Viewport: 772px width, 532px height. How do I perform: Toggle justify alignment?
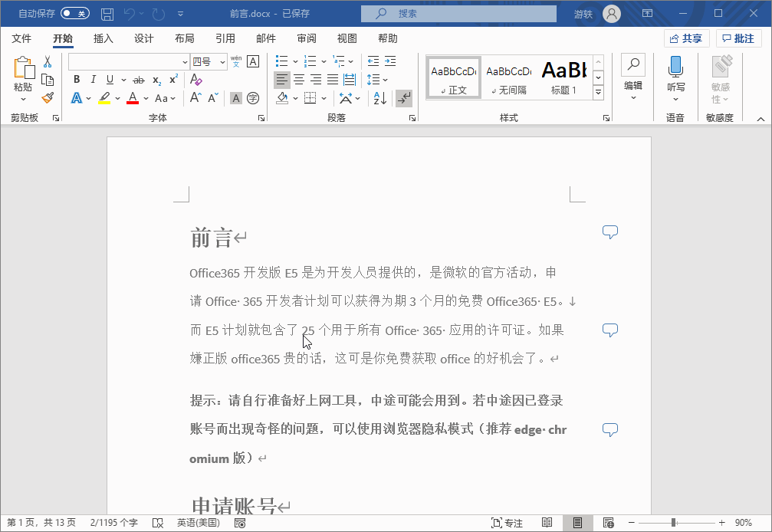point(333,79)
